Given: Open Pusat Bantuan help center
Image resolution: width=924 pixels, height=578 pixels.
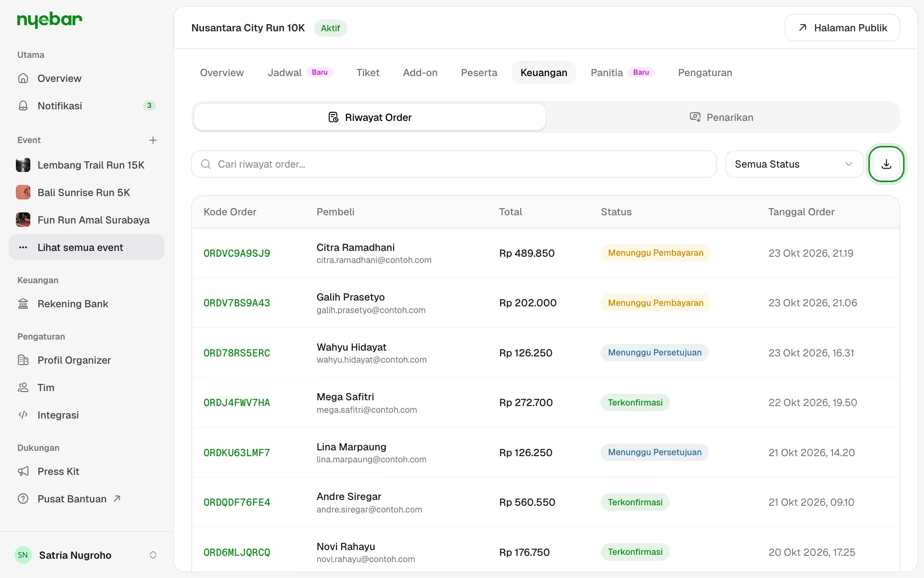Looking at the screenshot, I should pyautogui.click(x=87, y=499).
